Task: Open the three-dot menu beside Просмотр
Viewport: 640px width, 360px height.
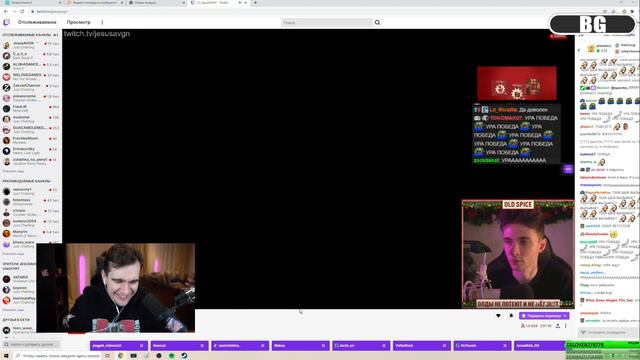Action: [x=102, y=22]
